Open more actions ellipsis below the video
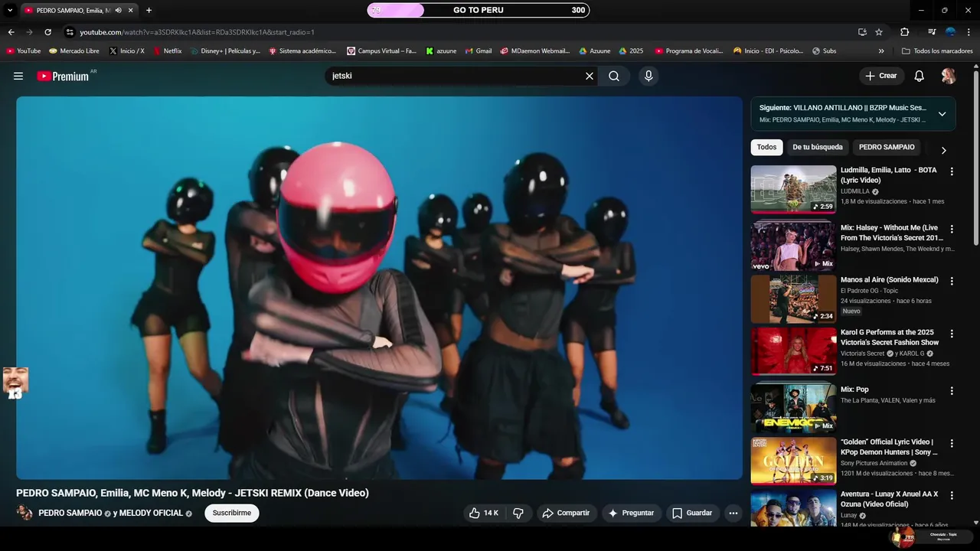 [x=733, y=513]
